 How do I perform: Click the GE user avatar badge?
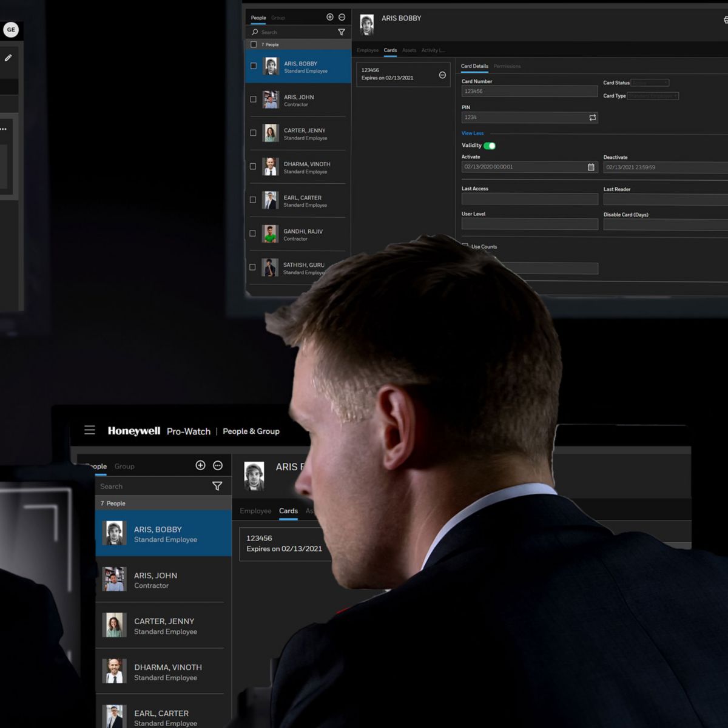coord(11,30)
